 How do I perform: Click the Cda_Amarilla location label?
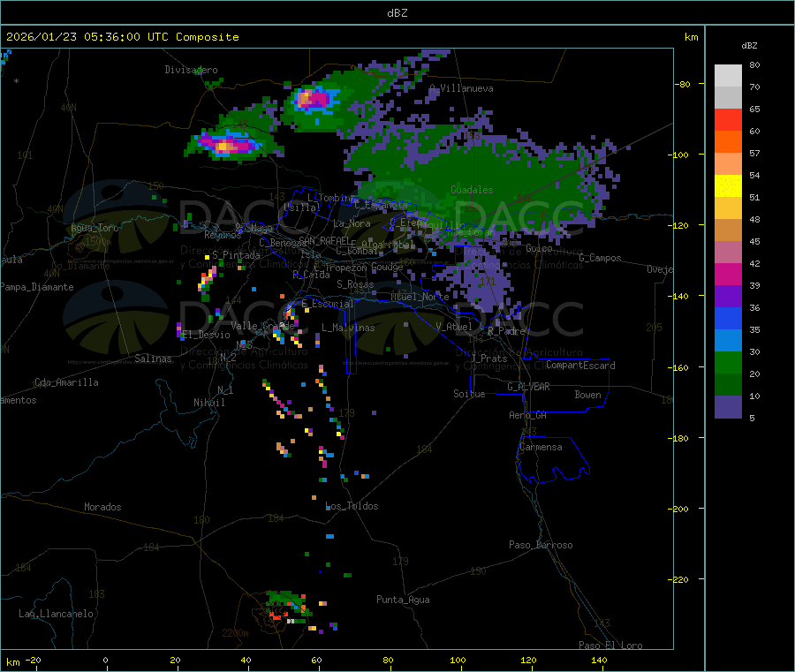click(x=66, y=382)
